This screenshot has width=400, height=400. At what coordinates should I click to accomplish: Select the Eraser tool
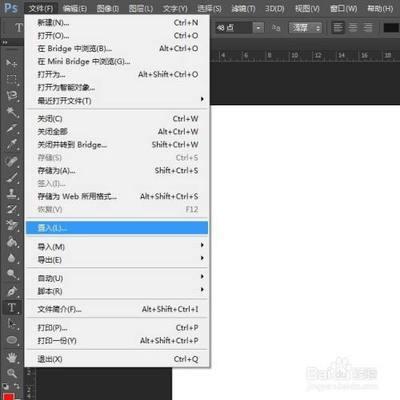12,226
